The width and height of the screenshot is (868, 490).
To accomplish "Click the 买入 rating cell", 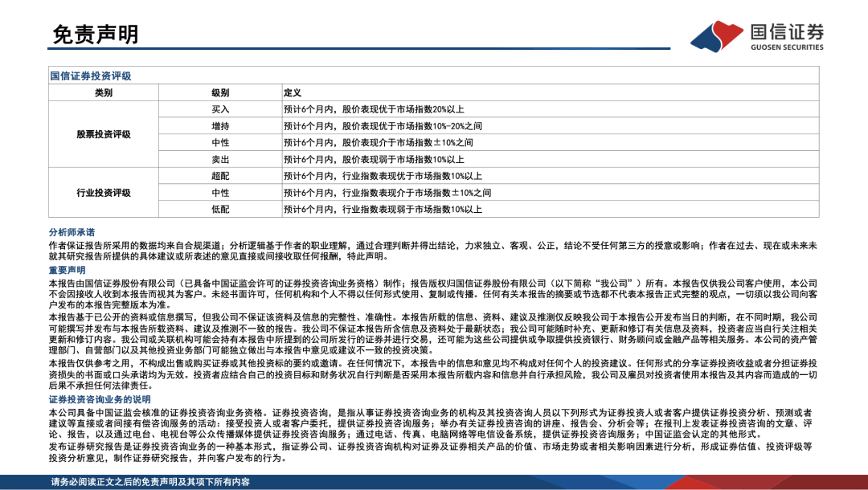I will pyautogui.click(x=220, y=109).
